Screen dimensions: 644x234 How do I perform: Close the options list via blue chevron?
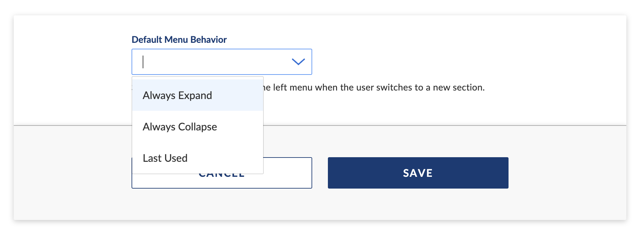298,62
